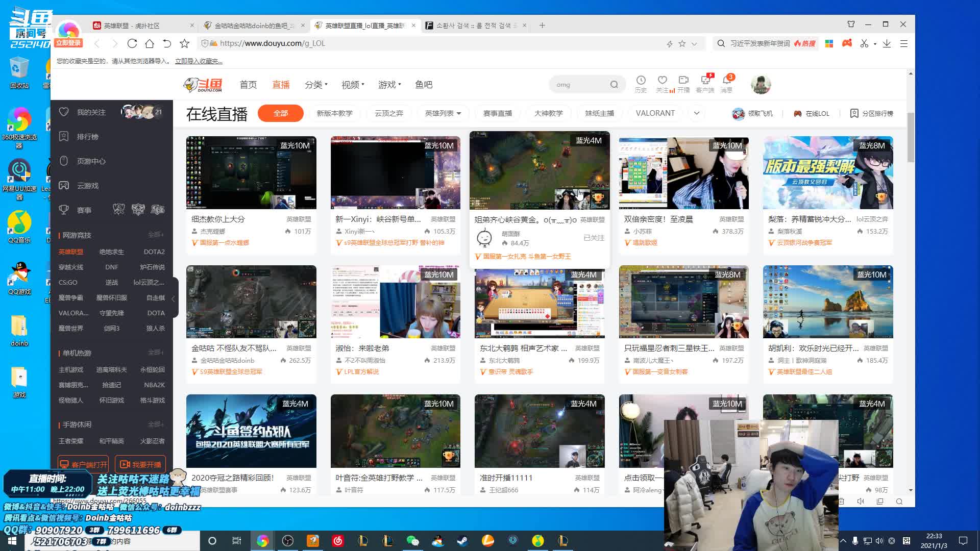980x551 pixels.
Task: Switch to the Korean 소환사 검색 browser tab
Action: [475, 26]
